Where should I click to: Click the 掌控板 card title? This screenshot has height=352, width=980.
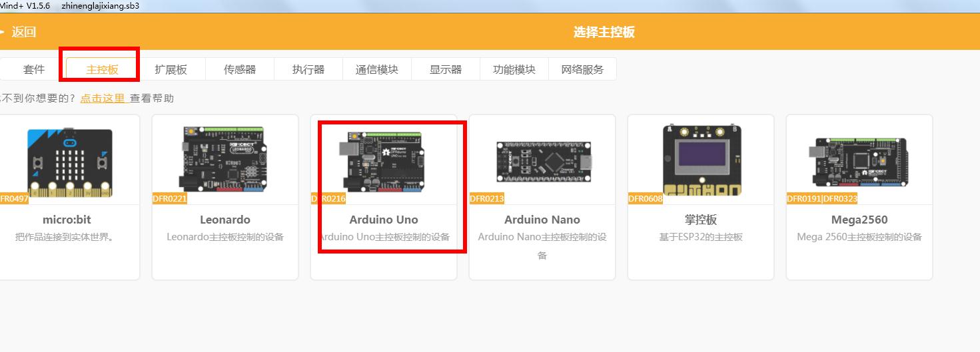[x=701, y=220]
